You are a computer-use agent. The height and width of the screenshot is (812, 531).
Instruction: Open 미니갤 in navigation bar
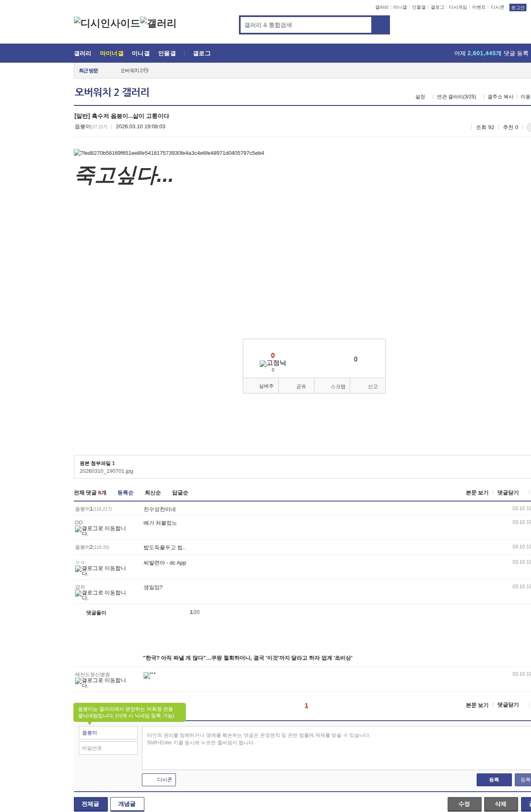click(x=141, y=54)
